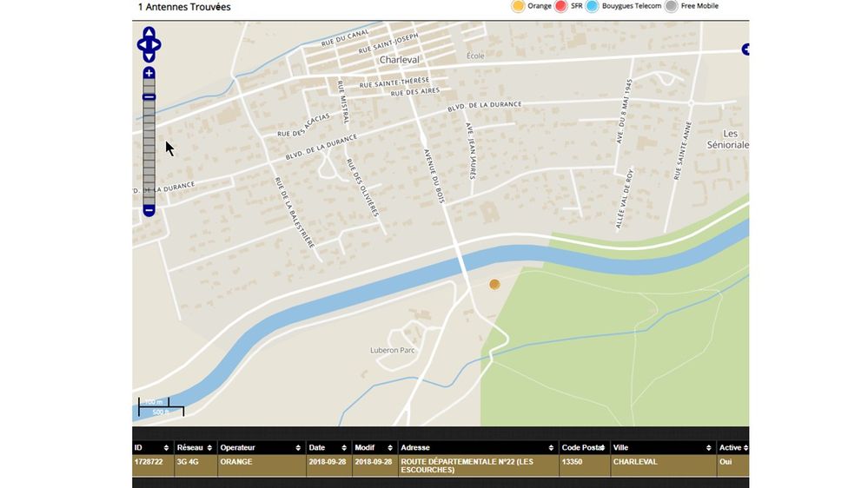Click the SFR red legend circle
The image size is (868, 488).
click(560, 6)
